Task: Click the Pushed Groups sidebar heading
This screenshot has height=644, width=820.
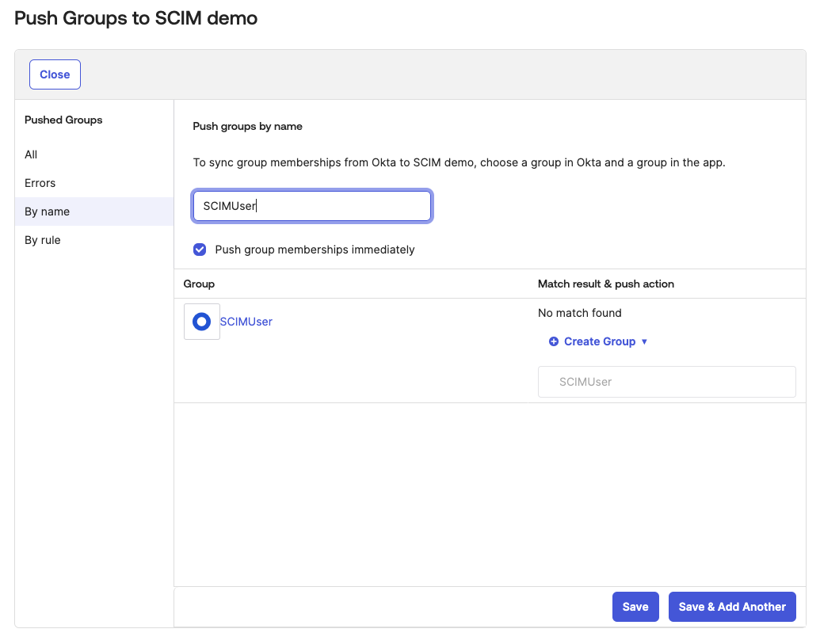Action: (63, 120)
